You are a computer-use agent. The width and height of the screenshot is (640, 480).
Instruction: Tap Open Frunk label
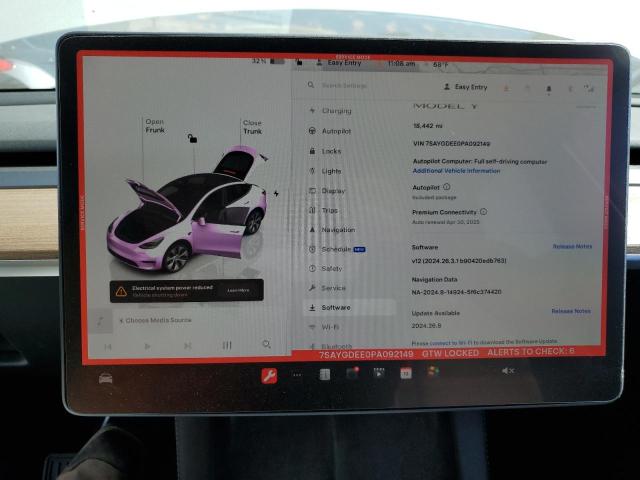click(155, 126)
